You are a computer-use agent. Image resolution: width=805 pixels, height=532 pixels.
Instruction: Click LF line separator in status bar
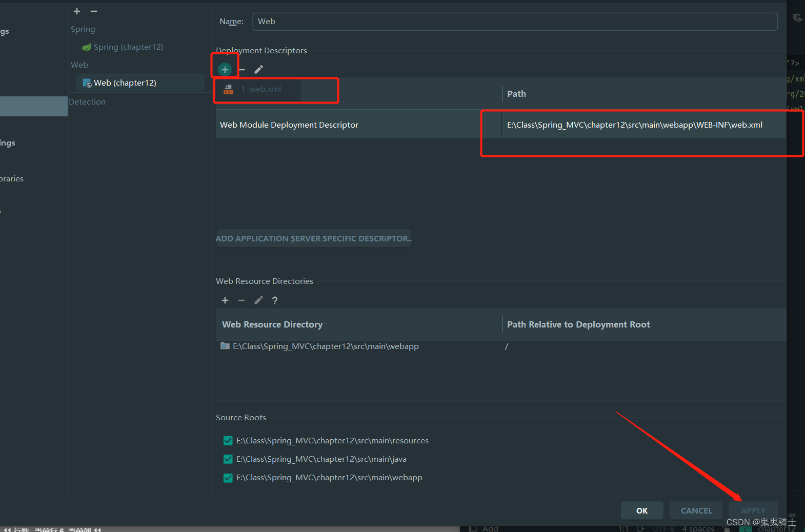coord(641,528)
